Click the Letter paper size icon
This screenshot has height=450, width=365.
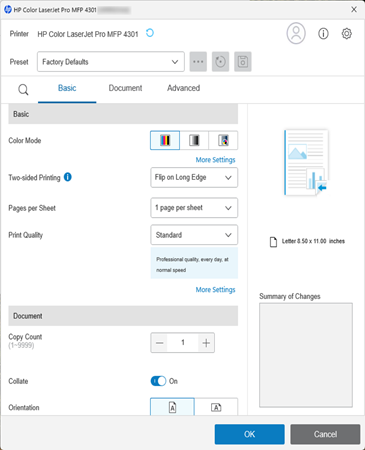[273, 242]
